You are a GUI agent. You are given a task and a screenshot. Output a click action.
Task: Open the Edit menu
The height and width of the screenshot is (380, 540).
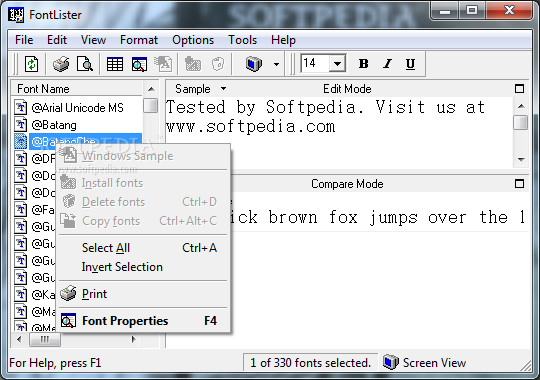pos(57,40)
